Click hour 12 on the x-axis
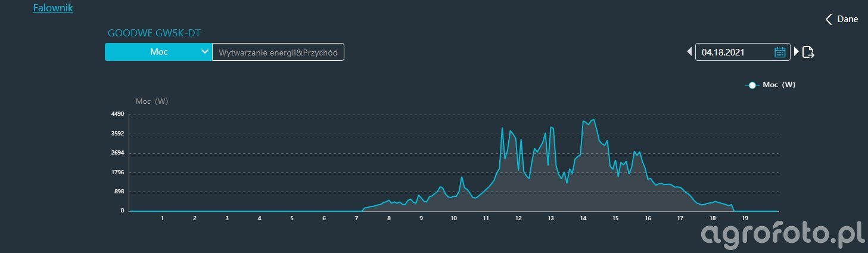868x253 pixels. (518, 218)
